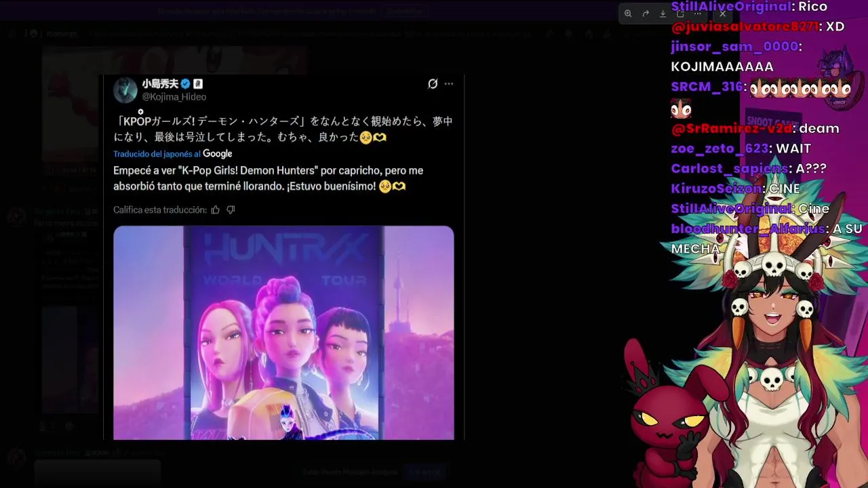
Task: Click the blue verified badge next to 小島秀夫
Action: pos(185,84)
